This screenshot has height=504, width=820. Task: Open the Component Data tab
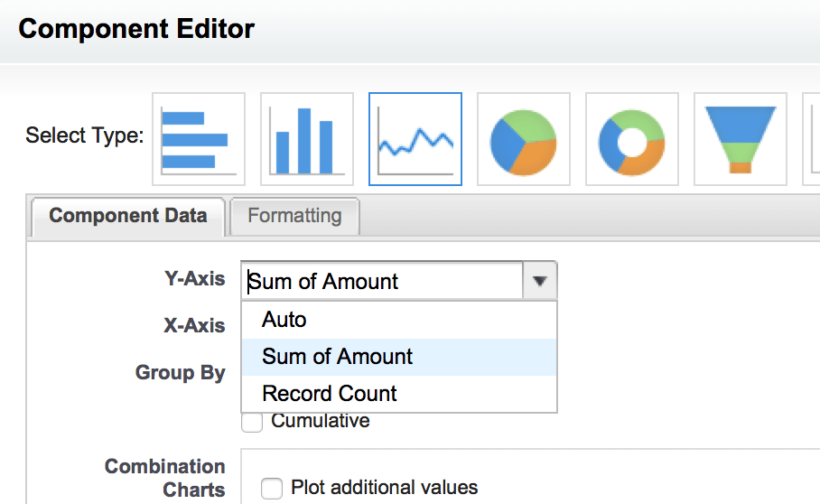[x=128, y=217]
